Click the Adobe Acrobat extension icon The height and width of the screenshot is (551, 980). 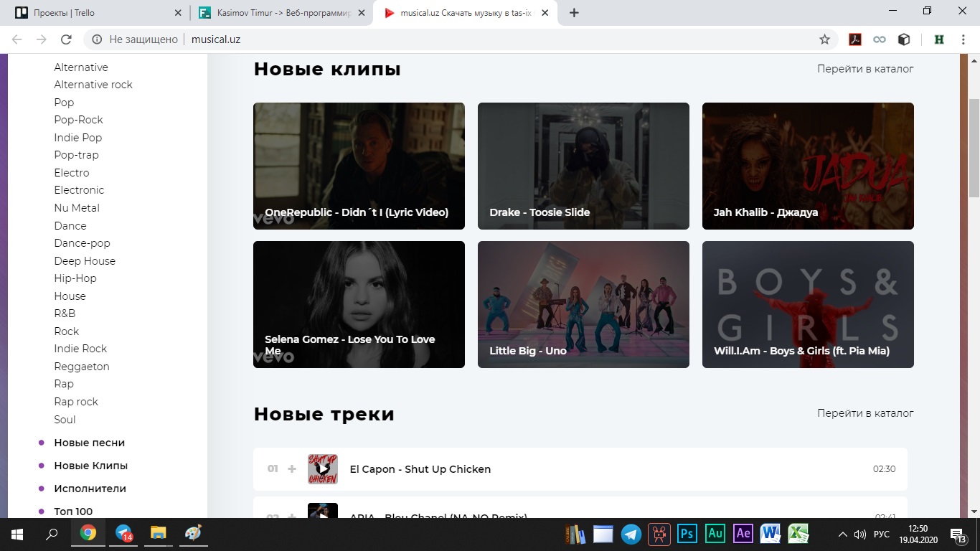click(855, 39)
